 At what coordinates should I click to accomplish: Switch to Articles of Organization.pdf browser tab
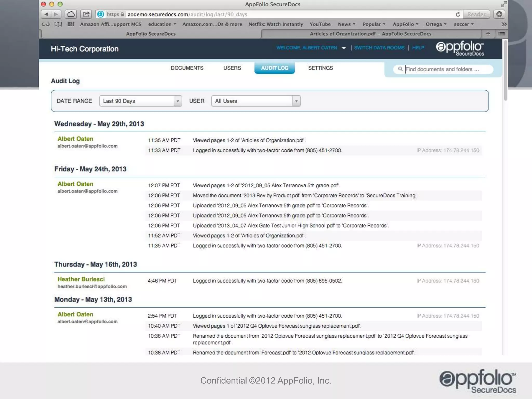(370, 34)
